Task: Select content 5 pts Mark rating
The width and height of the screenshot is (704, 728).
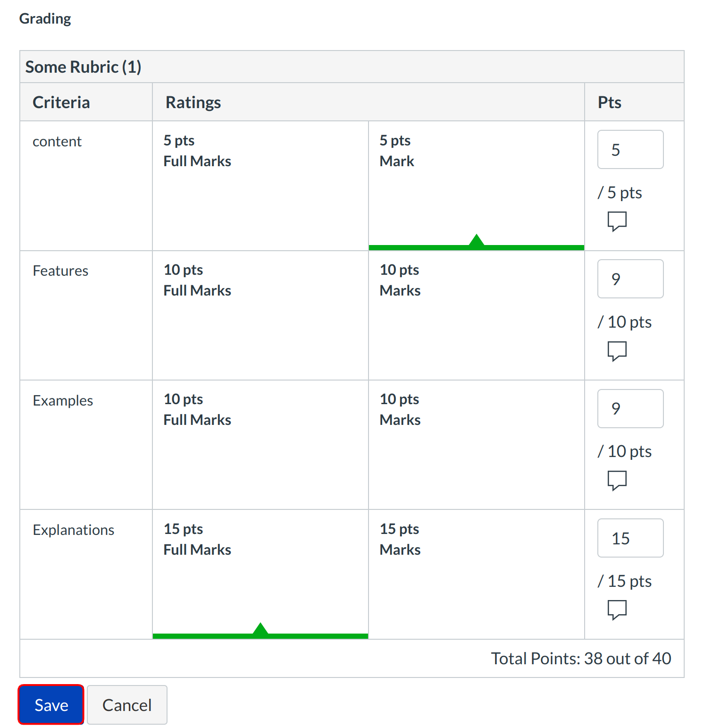Action: pos(476,186)
